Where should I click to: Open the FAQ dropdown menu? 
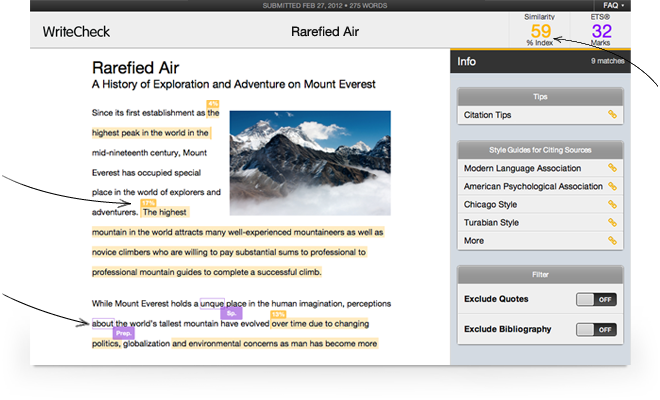(613, 5)
